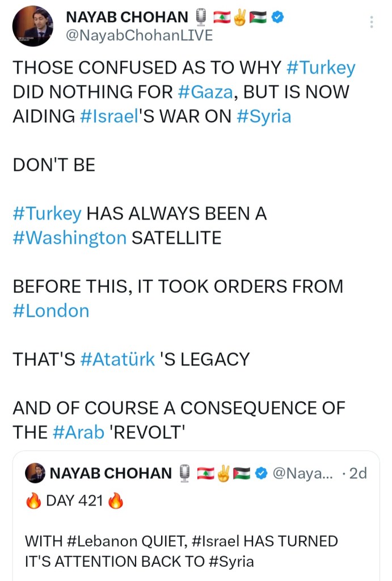Click the verified badge in the quoted tweet
Screen dimensions: 392x581
[x=261, y=473]
